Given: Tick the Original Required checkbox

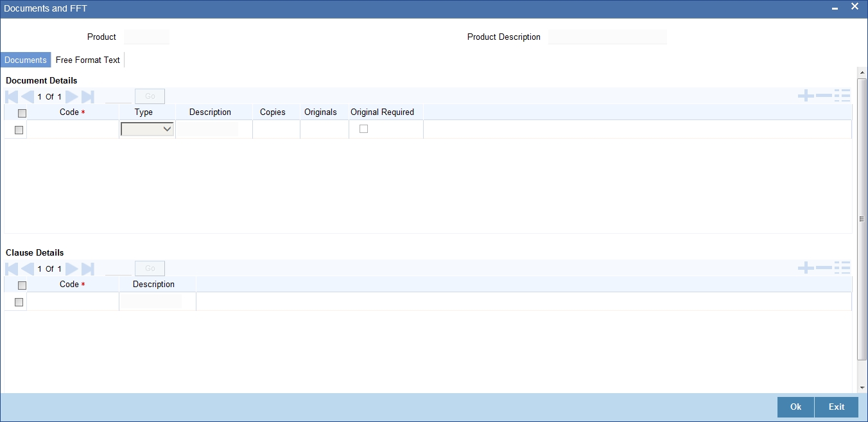Looking at the screenshot, I should (x=363, y=128).
